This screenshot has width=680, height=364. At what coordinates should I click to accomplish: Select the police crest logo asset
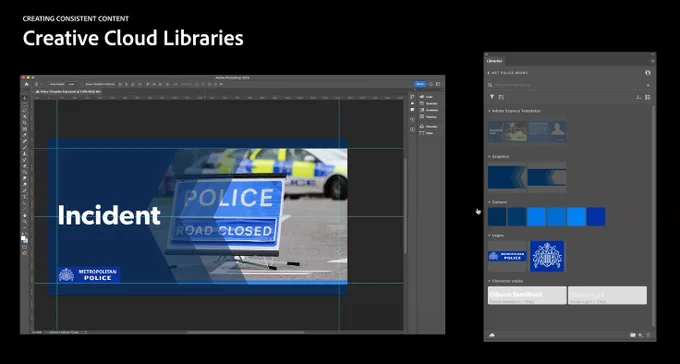tap(547, 256)
